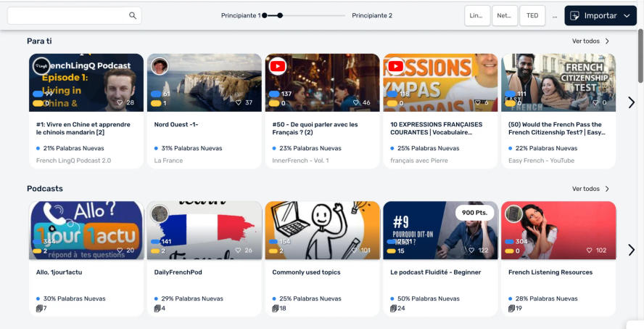Click Easy French - YouTube course name
This screenshot has height=329, width=644.
[x=541, y=161]
